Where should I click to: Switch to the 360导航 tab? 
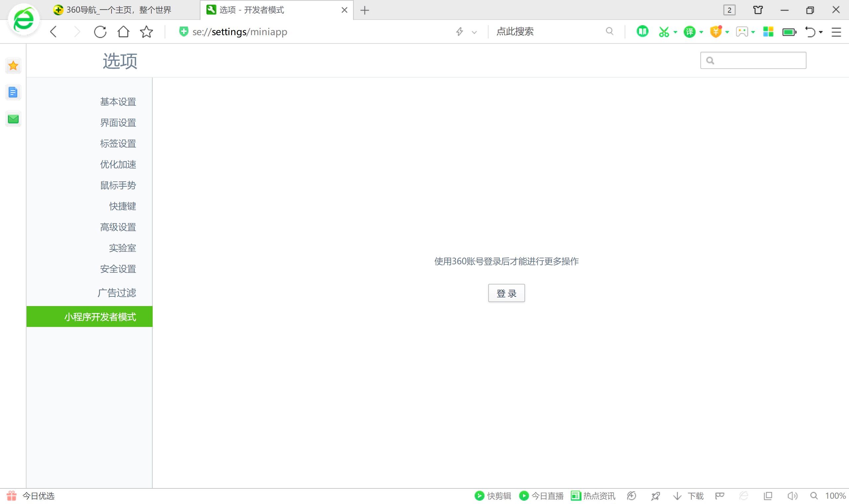(119, 10)
